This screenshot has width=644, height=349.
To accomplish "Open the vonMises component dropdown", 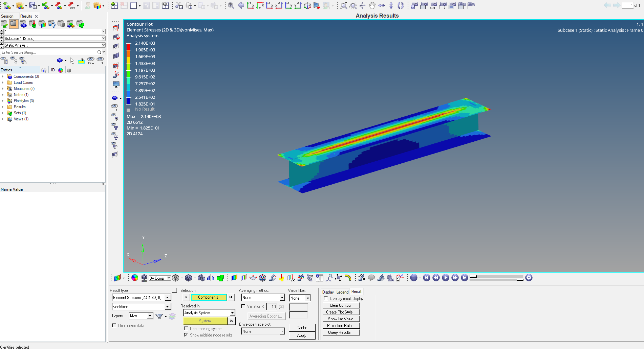I will 167,307.
